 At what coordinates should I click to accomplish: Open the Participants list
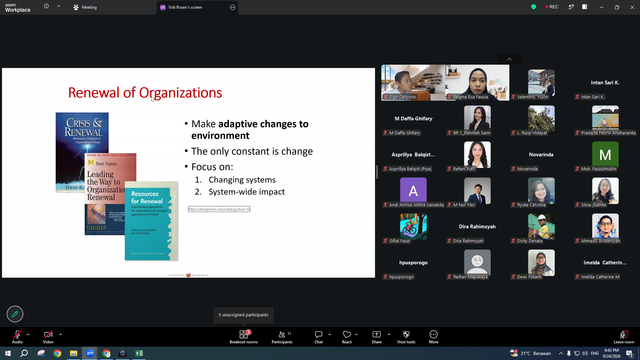282,337
